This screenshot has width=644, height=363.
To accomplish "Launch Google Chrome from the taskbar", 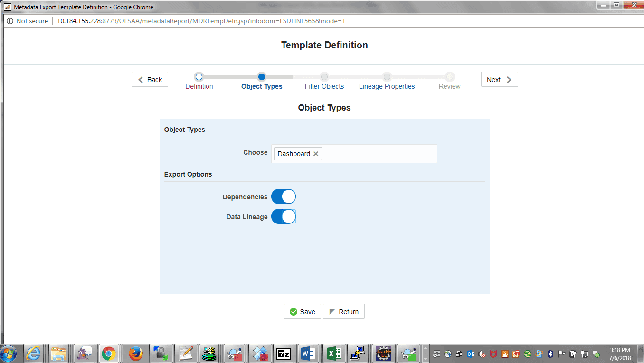I will (110, 353).
